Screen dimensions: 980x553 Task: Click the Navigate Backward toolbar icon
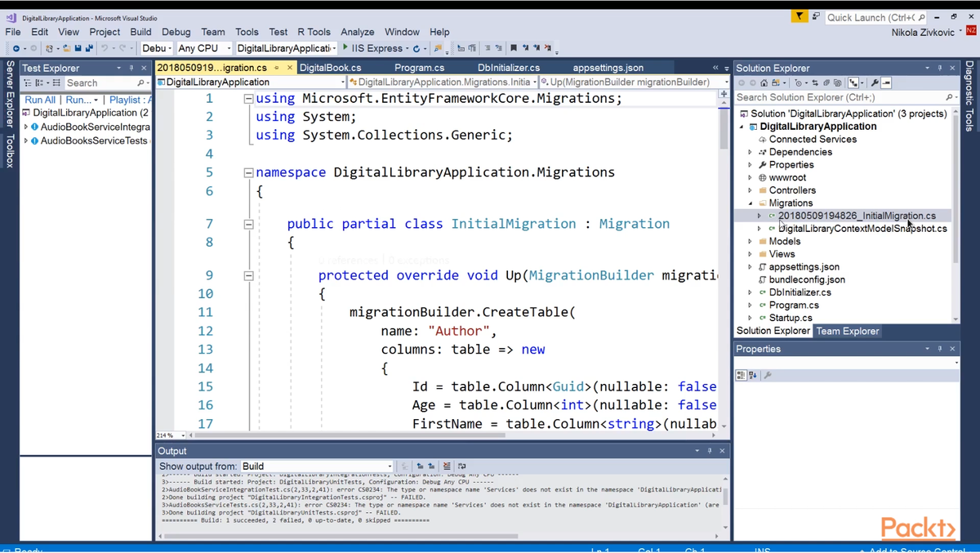pos(16,48)
